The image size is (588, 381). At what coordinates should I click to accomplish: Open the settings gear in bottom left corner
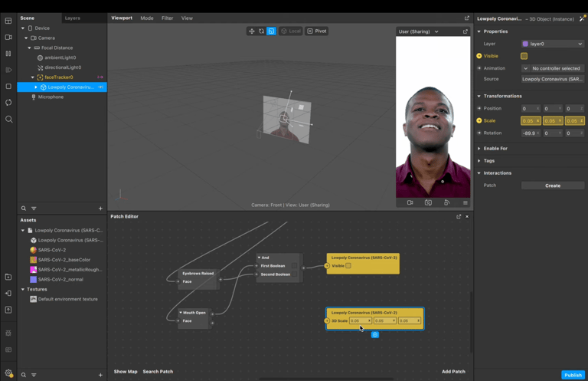click(8, 373)
